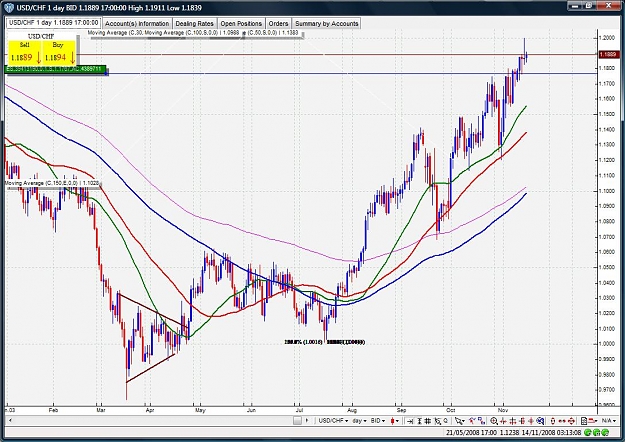Open the day timeframe dropdown
625x442 pixels.
359,421
